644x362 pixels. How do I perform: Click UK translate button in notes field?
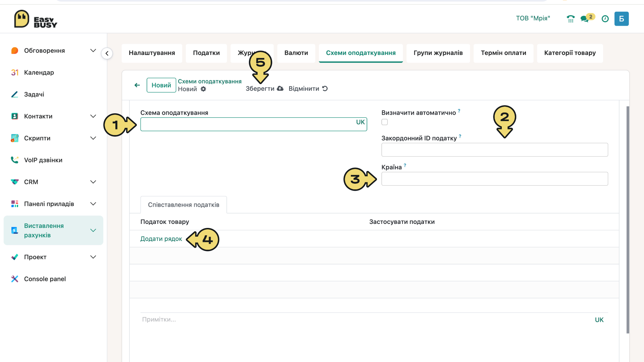[599, 320]
